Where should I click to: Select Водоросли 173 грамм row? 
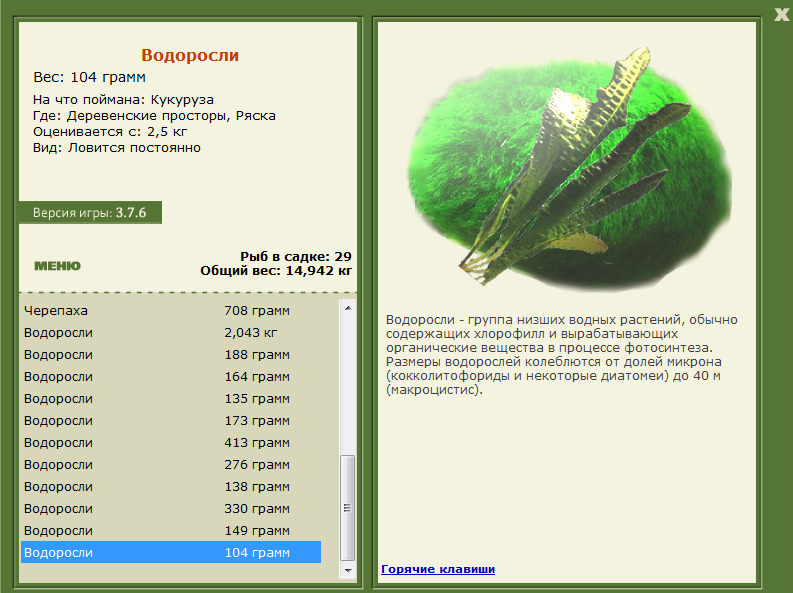pyautogui.click(x=171, y=421)
